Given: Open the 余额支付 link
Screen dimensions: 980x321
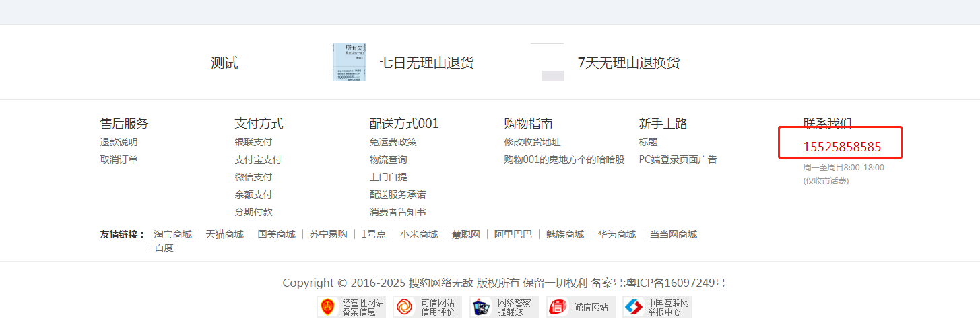Looking at the screenshot, I should [x=254, y=194].
